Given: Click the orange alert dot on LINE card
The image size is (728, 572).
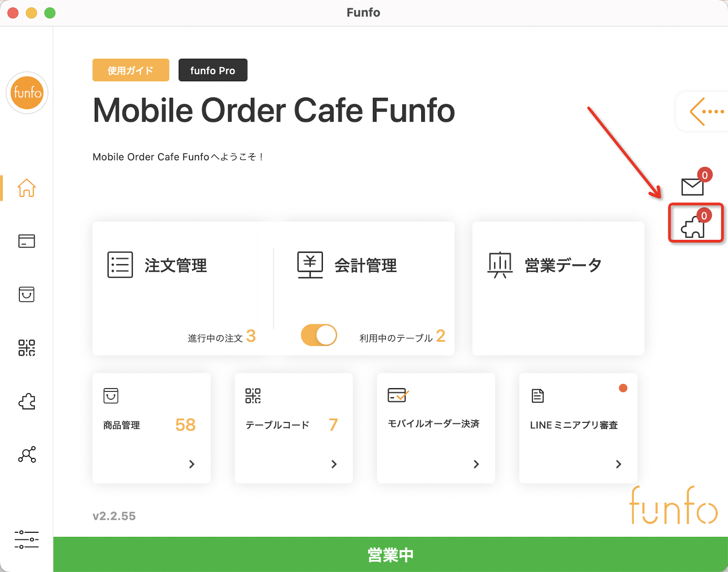Looking at the screenshot, I should 623,388.
